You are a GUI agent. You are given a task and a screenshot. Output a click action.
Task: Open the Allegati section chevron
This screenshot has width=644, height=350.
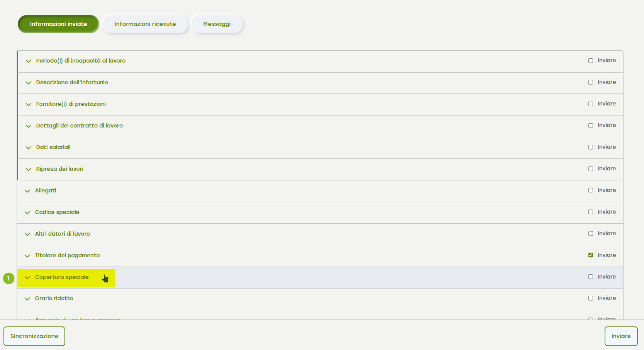(27, 191)
